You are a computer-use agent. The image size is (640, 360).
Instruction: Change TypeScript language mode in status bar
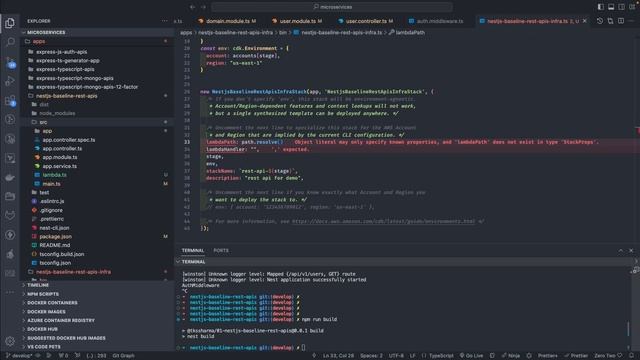441,356
